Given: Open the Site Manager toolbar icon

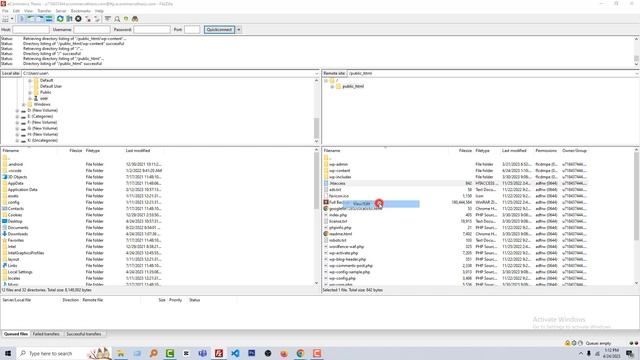Looking at the screenshot, I should pos(5,19).
